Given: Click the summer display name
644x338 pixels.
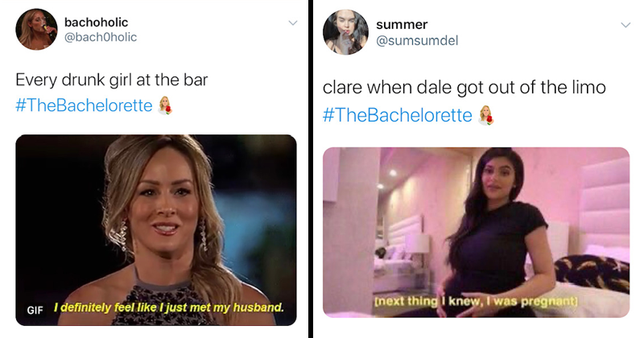Looking at the screenshot, I should 402,25.
